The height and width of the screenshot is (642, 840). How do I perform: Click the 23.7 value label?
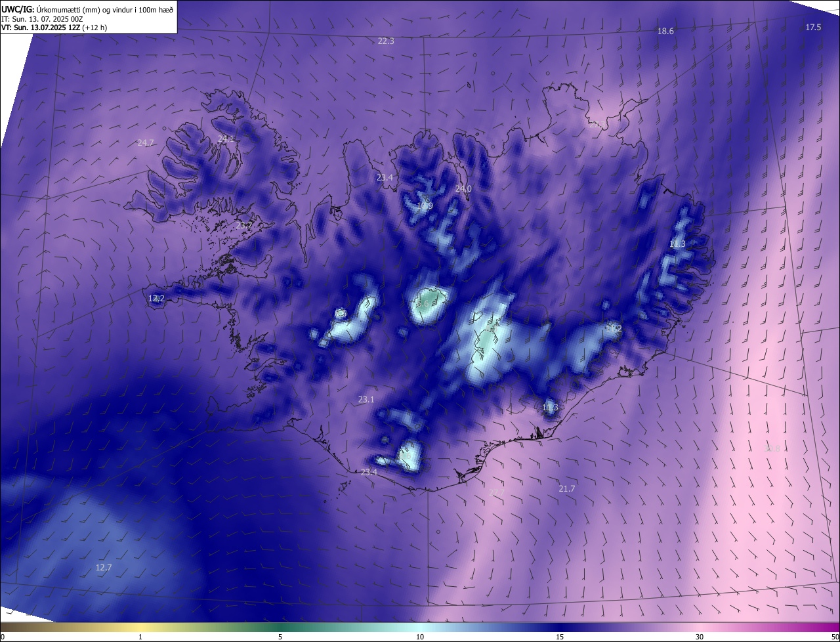coord(244,226)
